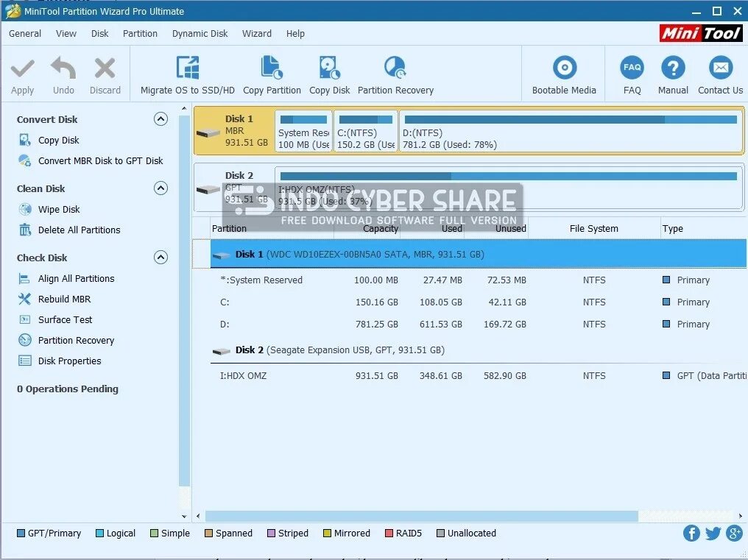Open the Twitter share icon

click(x=713, y=533)
